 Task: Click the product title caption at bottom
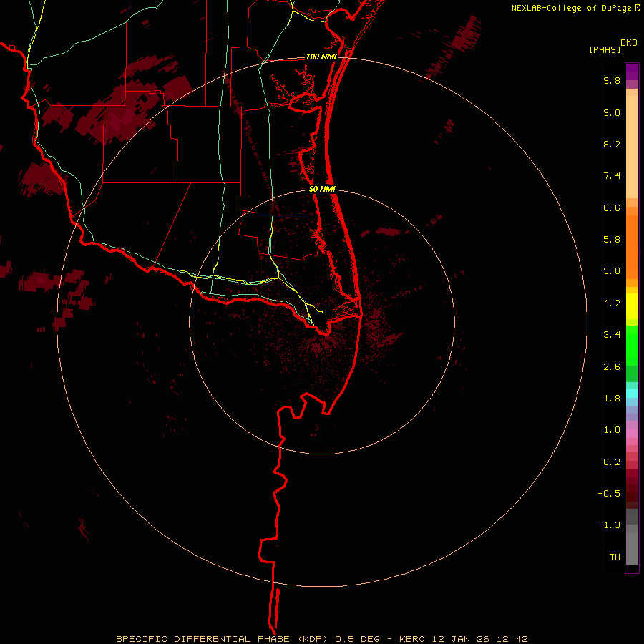point(321,639)
